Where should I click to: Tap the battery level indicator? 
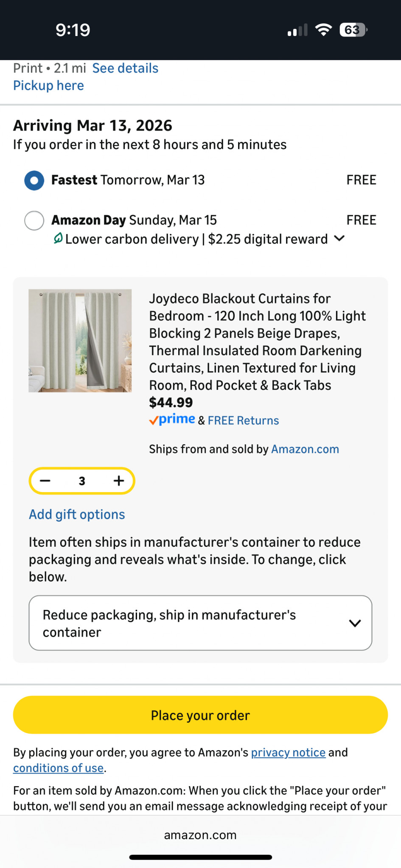(x=353, y=30)
